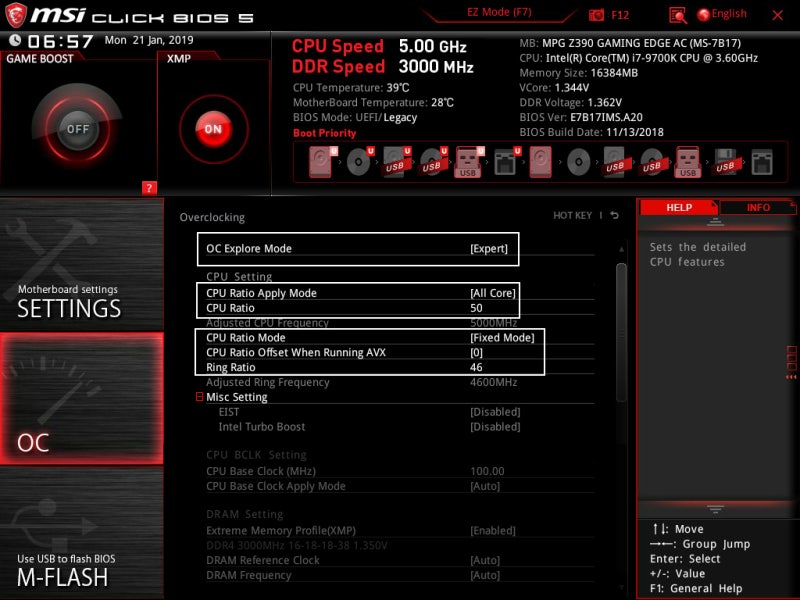The height and width of the screenshot is (600, 800).
Task: Click the "CPU Temperature: 39°C" reading
Action: point(351,88)
